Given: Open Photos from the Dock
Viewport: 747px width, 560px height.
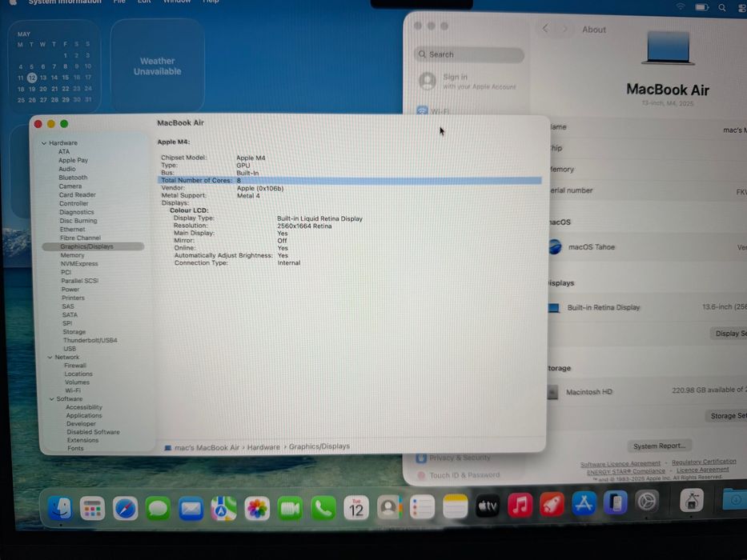Looking at the screenshot, I should click(257, 508).
